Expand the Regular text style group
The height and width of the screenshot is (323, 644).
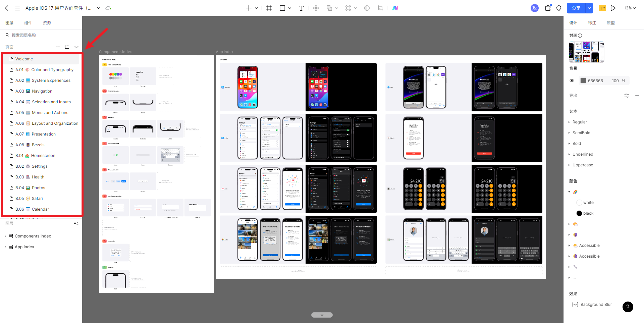[569, 122]
